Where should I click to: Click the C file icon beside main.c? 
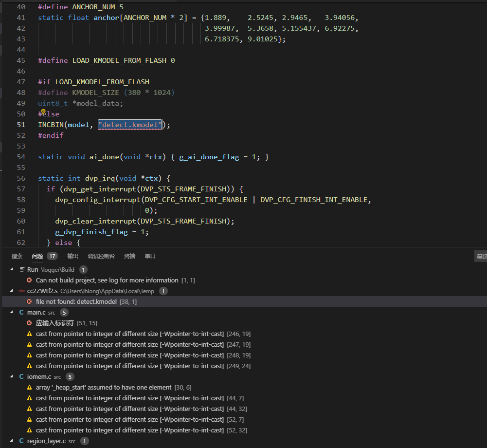tap(21, 312)
